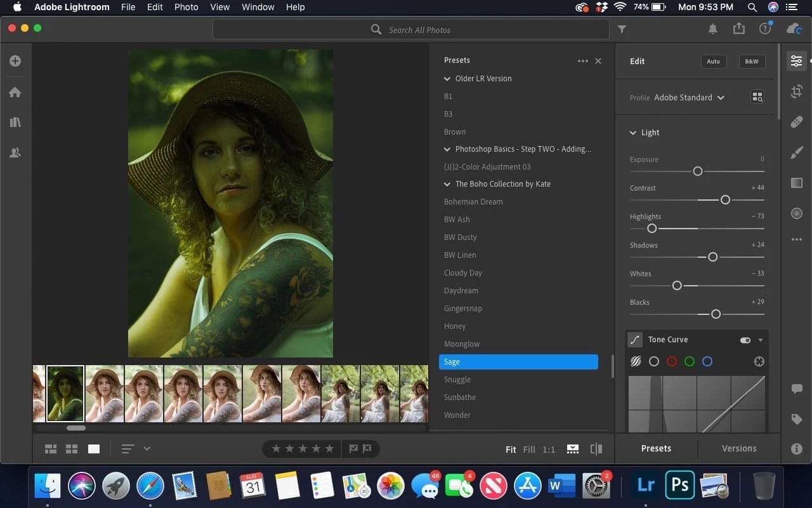Open the notifications bell icon
The width and height of the screenshot is (812, 508).
713,29
